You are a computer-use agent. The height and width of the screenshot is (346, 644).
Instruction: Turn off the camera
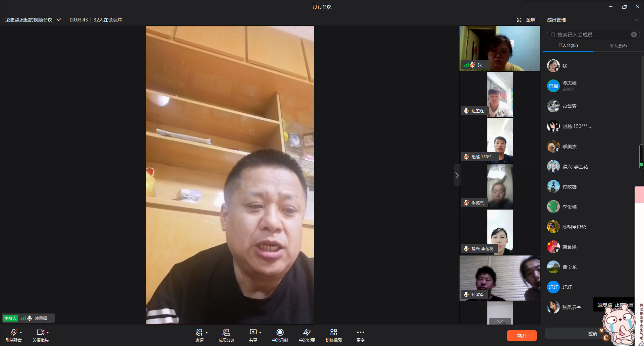click(40, 332)
